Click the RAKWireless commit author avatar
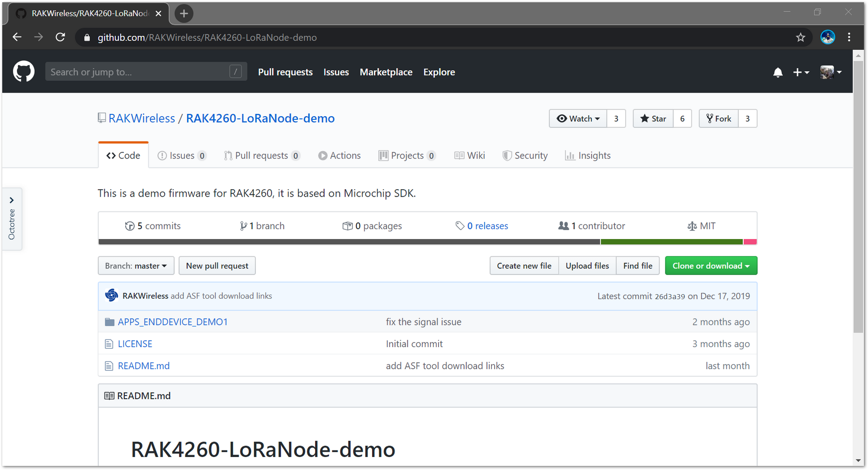Viewport: 868px width, 470px height. coord(111,296)
